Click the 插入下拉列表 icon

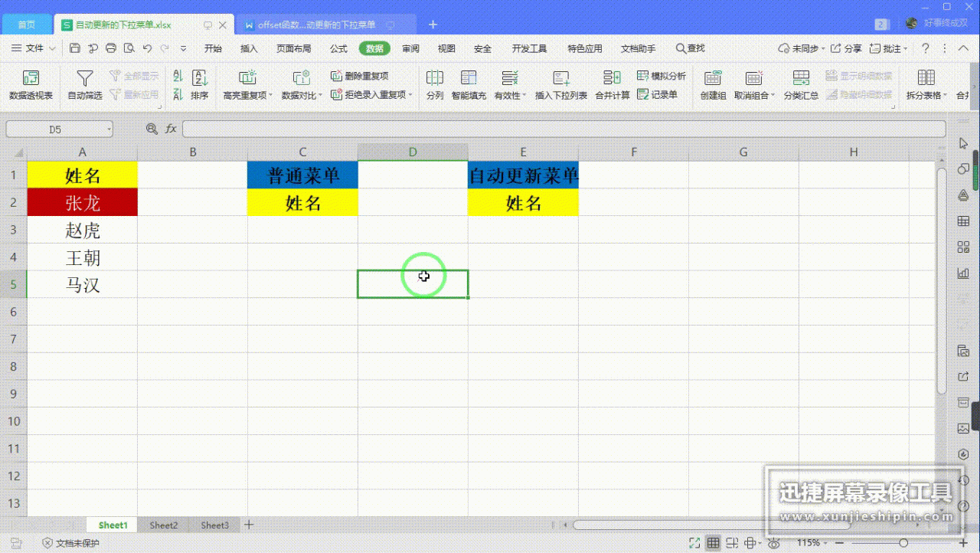click(x=561, y=77)
